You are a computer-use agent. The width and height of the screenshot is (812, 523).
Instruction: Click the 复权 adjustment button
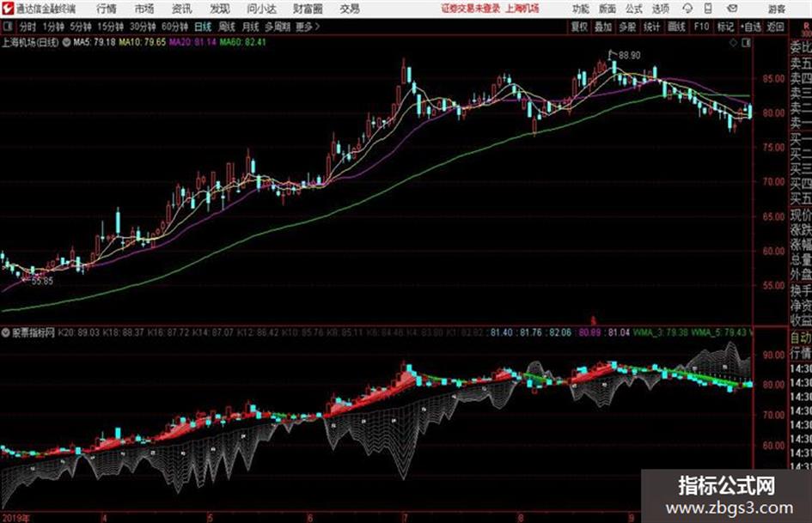coord(579,27)
